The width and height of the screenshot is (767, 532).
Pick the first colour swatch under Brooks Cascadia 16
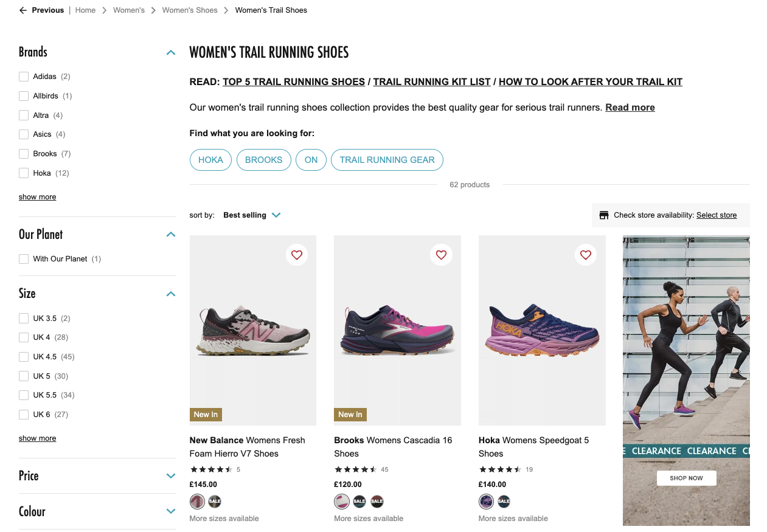point(342,502)
